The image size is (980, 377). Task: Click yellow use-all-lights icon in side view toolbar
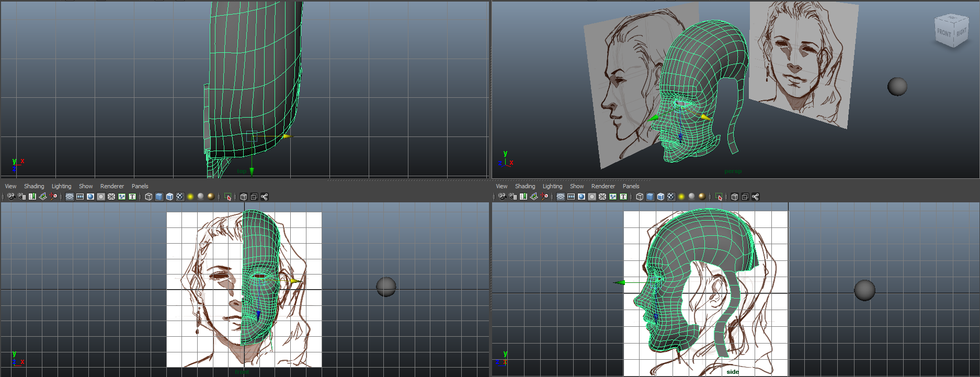[681, 197]
